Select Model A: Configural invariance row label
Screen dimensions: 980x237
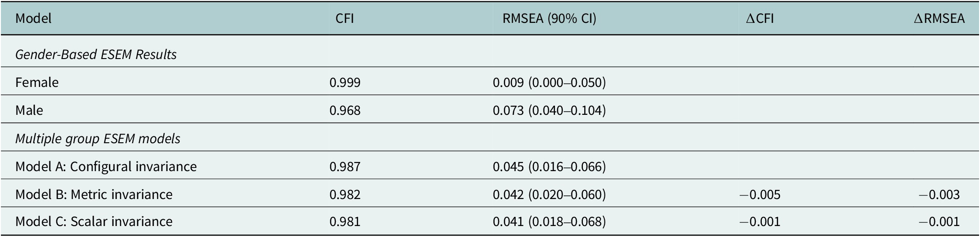(106, 166)
